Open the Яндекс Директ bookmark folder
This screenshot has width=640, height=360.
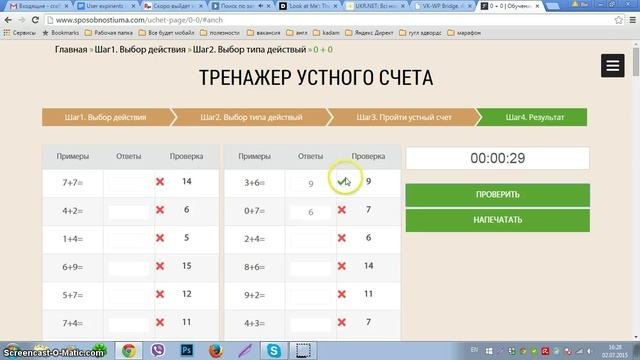tap(369, 33)
